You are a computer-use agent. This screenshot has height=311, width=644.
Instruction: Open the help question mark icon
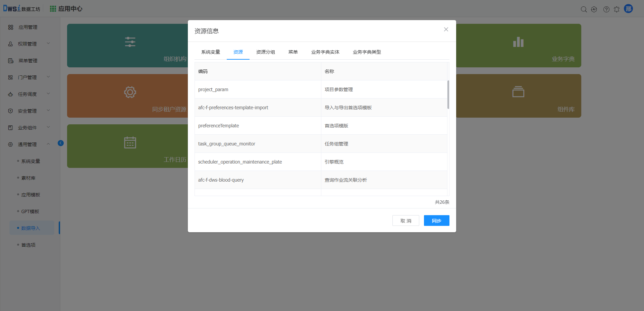pos(606,9)
